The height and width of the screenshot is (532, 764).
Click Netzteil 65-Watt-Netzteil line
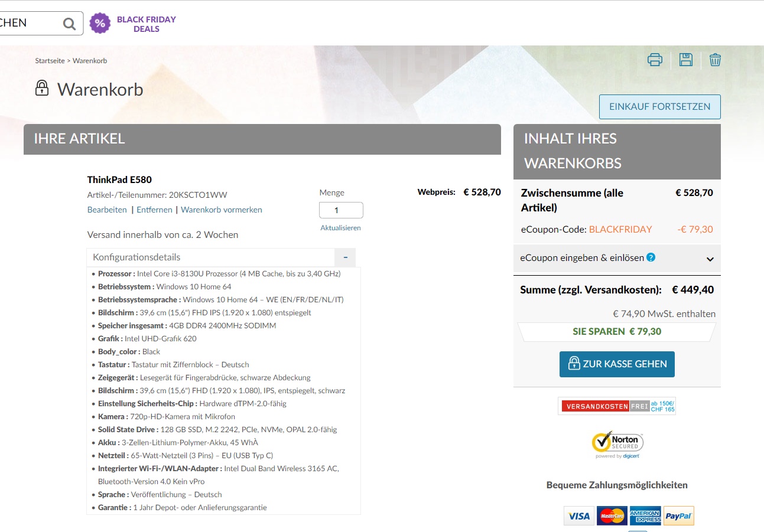tap(186, 455)
